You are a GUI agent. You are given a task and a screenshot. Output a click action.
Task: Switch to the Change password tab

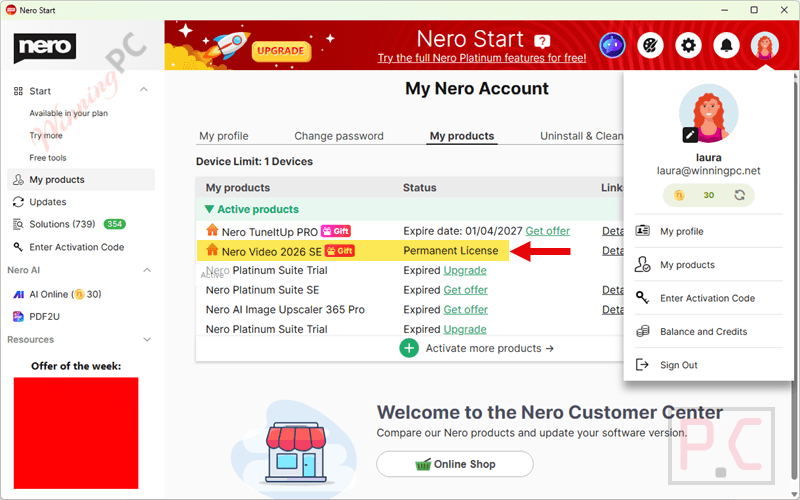(x=339, y=136)
